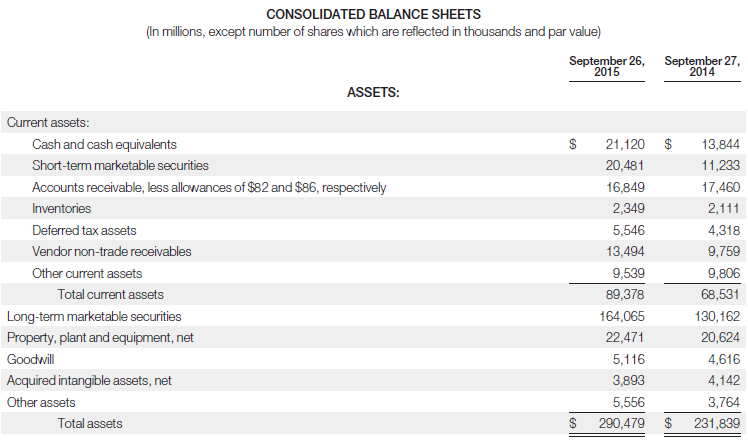
Task: Click Acquired intangible assets, net label
Action: pyautogui.click(x=89, y=381)
